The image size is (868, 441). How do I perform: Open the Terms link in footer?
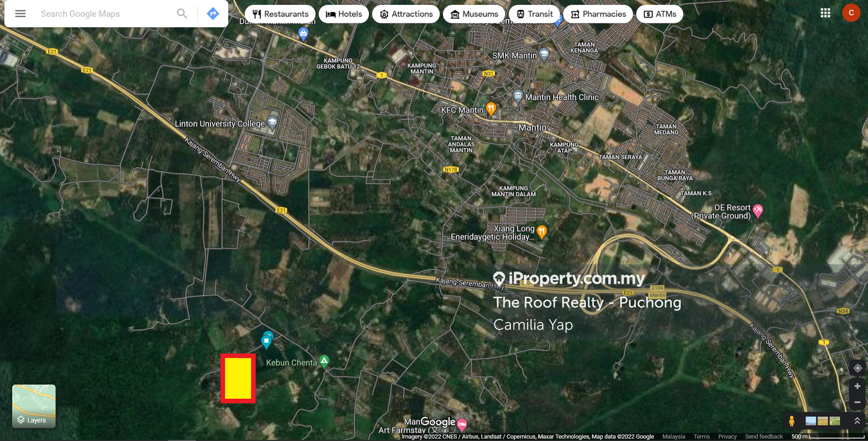pyautogui.click(x=701, y=437)
